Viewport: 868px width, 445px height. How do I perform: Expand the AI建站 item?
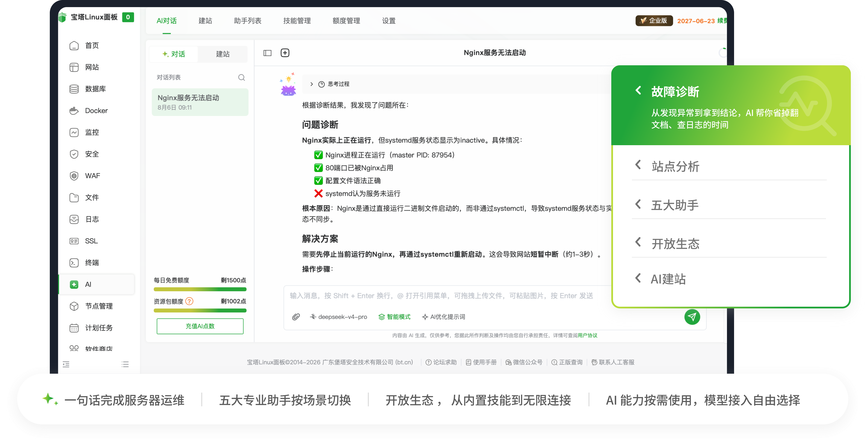pyautogui.click(x=638, y=278)
